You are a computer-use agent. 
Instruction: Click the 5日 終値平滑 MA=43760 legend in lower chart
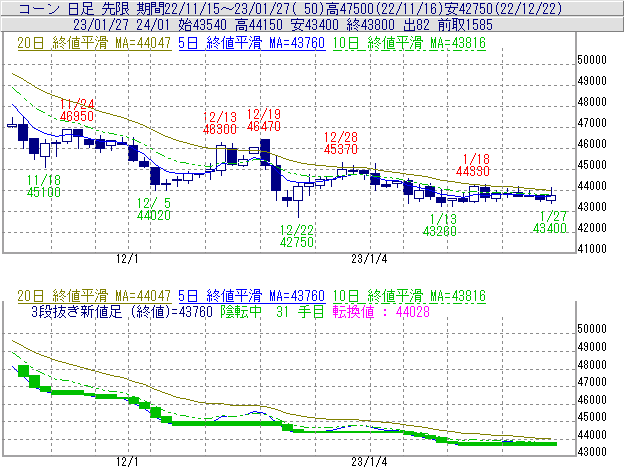point(252,296)
